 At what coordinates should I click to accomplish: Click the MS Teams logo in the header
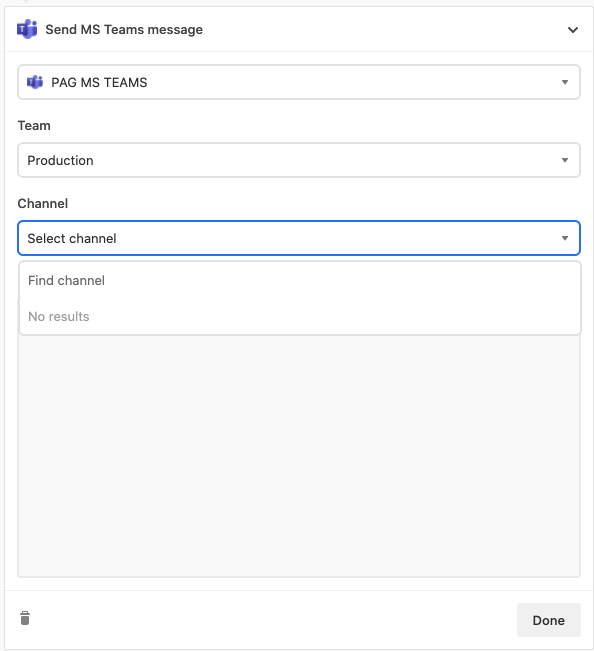coord(27,29)
